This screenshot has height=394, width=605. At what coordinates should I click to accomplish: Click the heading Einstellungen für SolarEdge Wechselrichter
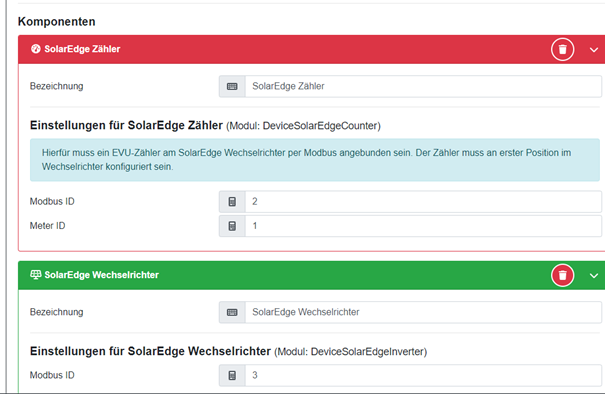tap(150, 351)
